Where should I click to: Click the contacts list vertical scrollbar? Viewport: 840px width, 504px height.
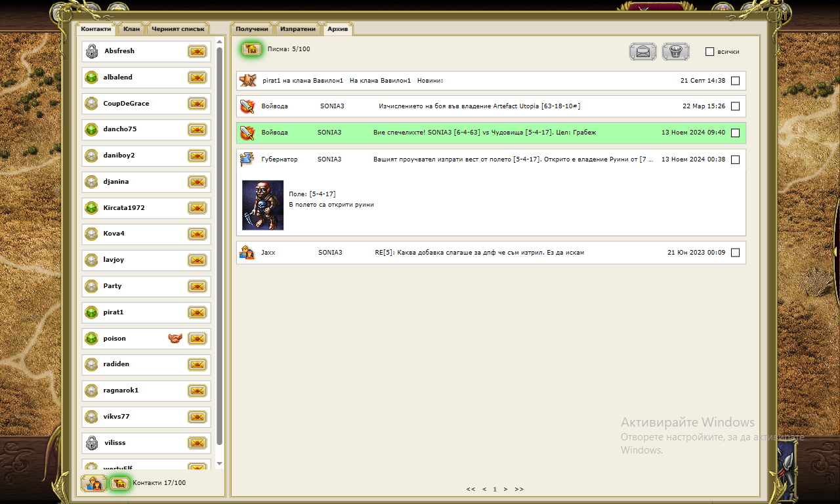[x=220, y=249]
